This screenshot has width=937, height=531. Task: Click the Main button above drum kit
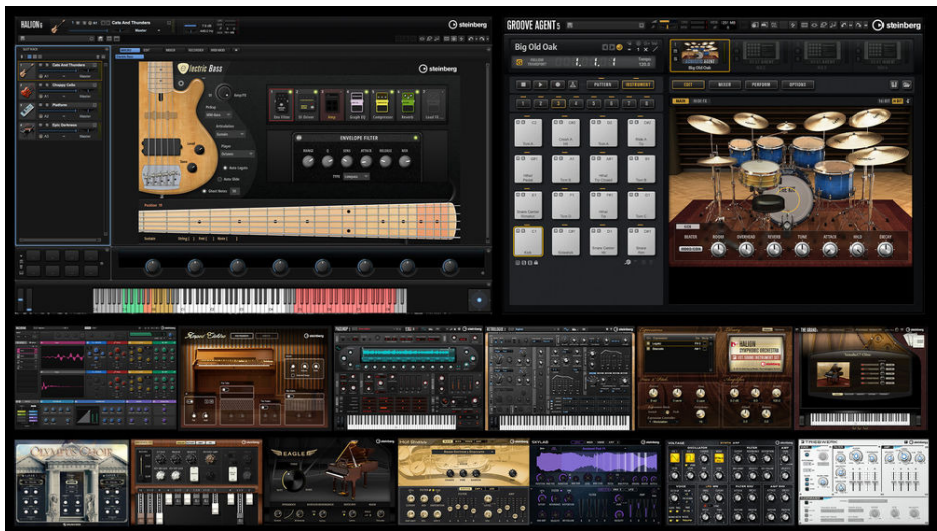tap(680, 102)
